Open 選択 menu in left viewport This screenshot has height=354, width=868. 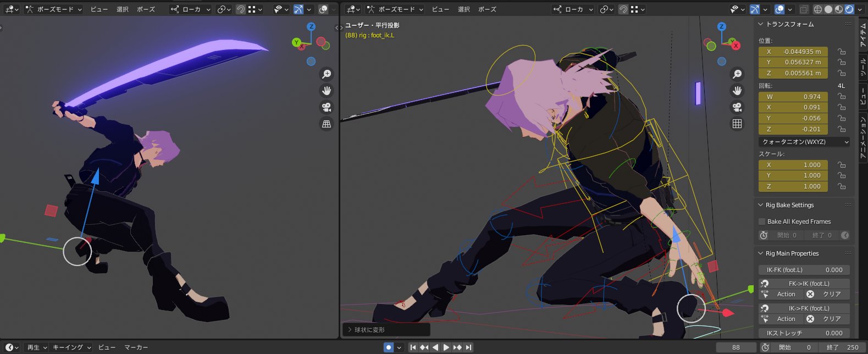point(123,9)
